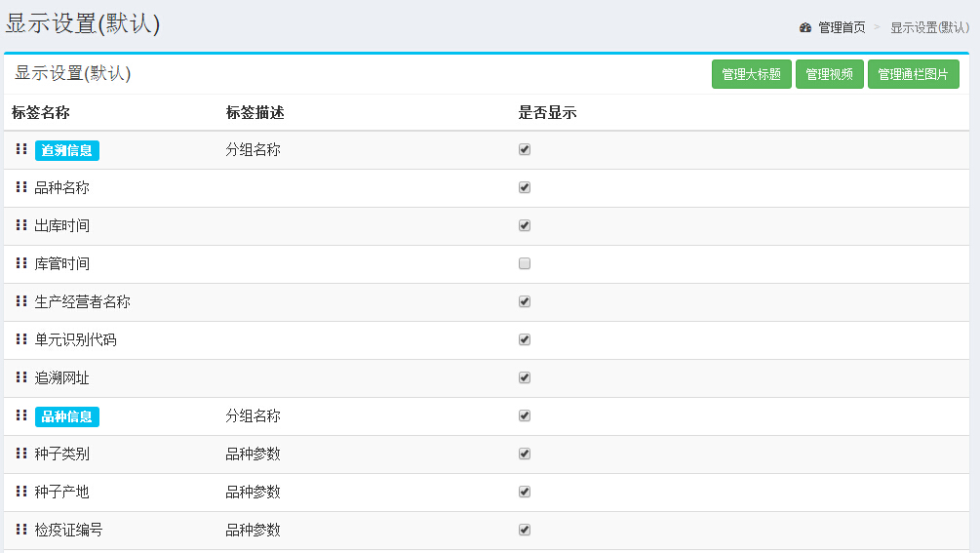This screenshot has width=980, height=553.
Task: Click drag handle icon for 种子产地 row
Action: tap(21, 492)
